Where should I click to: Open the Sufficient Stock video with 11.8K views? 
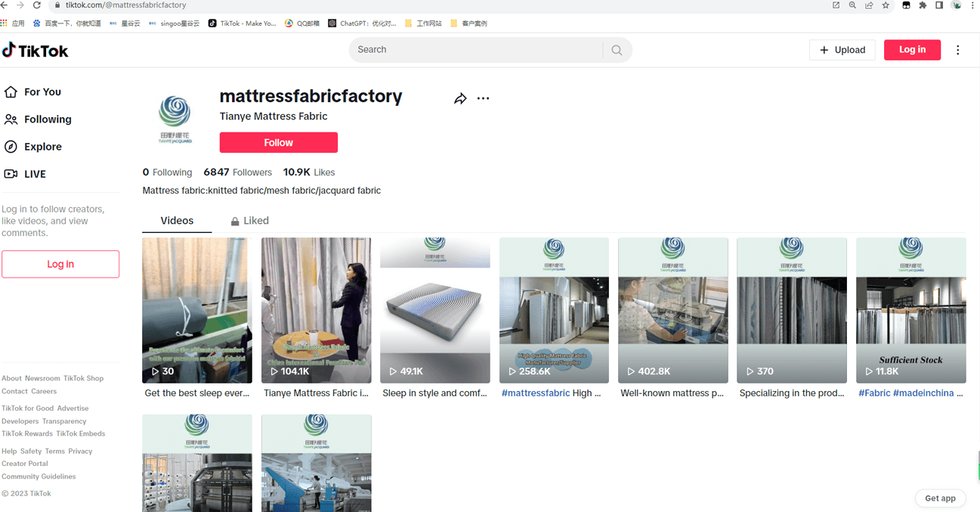point(911,310)
